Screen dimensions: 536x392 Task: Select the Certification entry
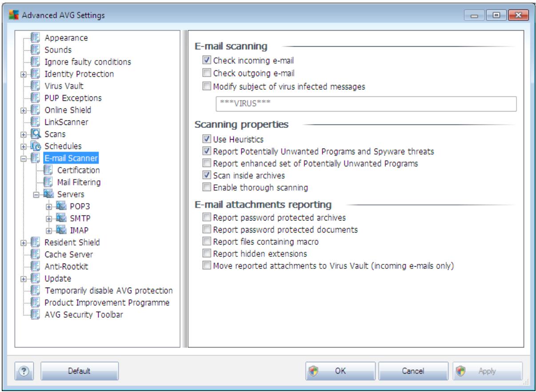(78, 170)
